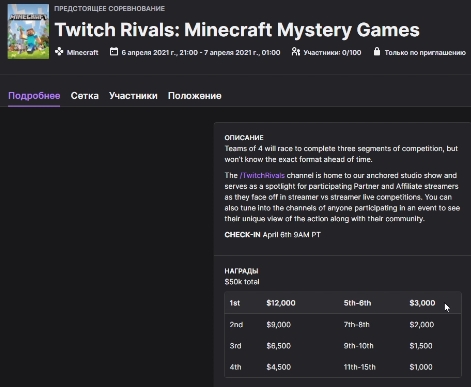The width and height of the screenshot is (471, 387).
Task: Click the $1,500 prize cell
Action: (x=421, y=346)
